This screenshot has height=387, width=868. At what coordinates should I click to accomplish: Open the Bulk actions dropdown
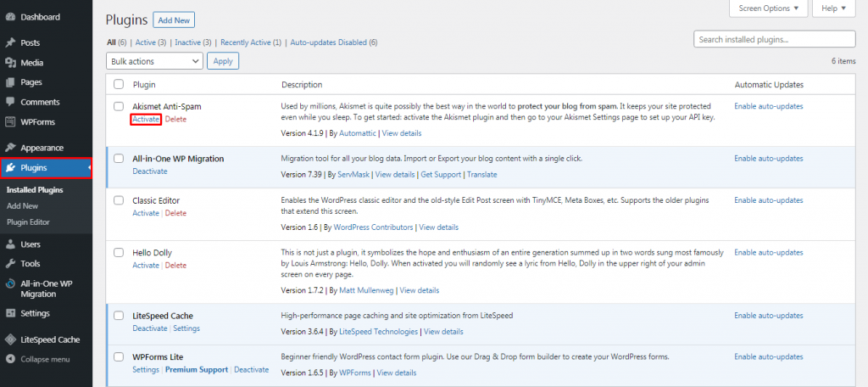point(154,61)
